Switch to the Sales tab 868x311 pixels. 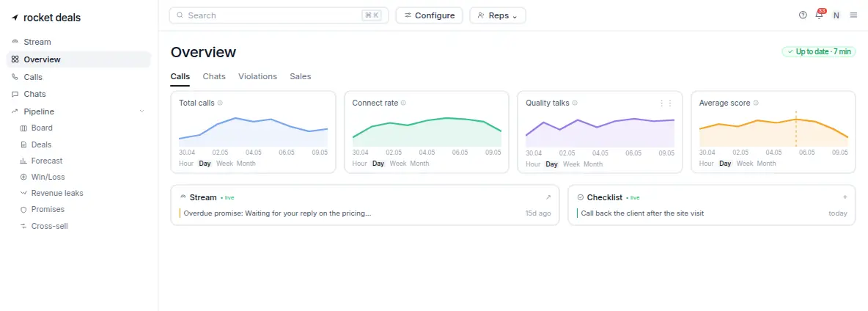tap(301, 76)
